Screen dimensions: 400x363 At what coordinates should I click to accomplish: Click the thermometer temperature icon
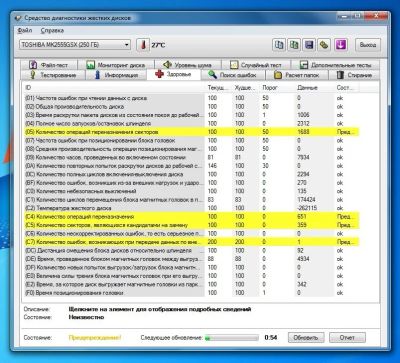[x=143, y=45]
